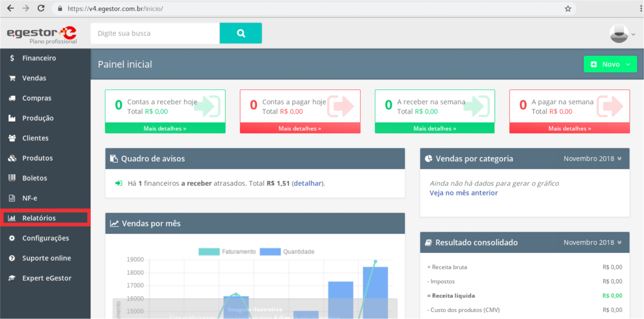The image size is (644, 319).
Task: Click the browser URL address bar
Action: click(x=314, y=9)
